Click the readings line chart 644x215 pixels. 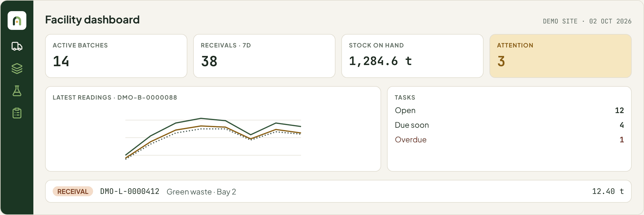[213, 138]
